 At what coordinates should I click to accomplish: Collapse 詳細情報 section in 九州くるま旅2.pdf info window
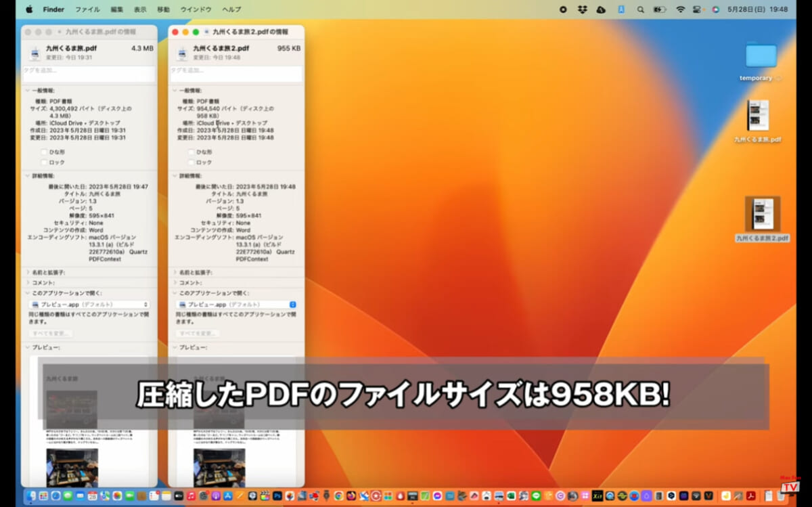[x=175, y=176]
